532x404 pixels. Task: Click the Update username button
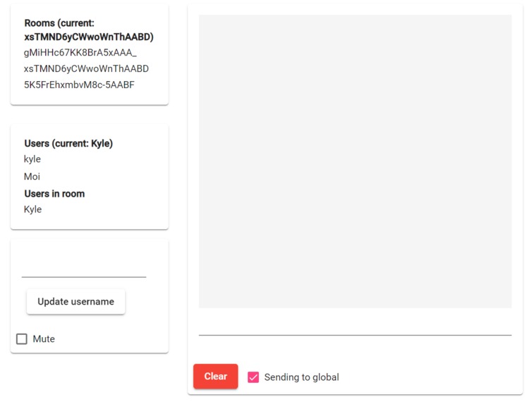(x=75, y=302)
